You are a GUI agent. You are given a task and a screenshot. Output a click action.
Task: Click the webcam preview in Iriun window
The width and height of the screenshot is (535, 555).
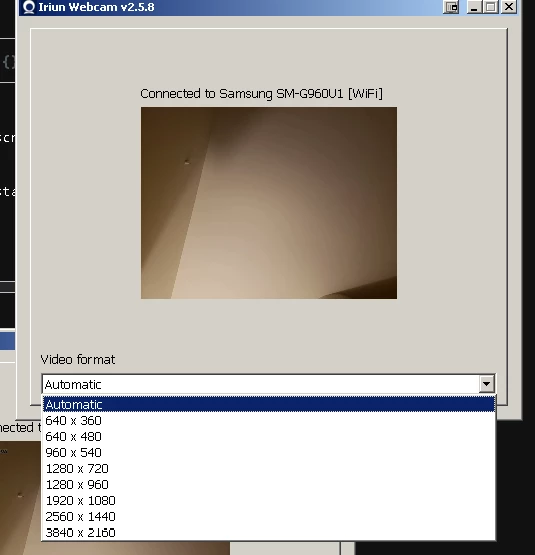pyautogui.click(x=269, y=203)
